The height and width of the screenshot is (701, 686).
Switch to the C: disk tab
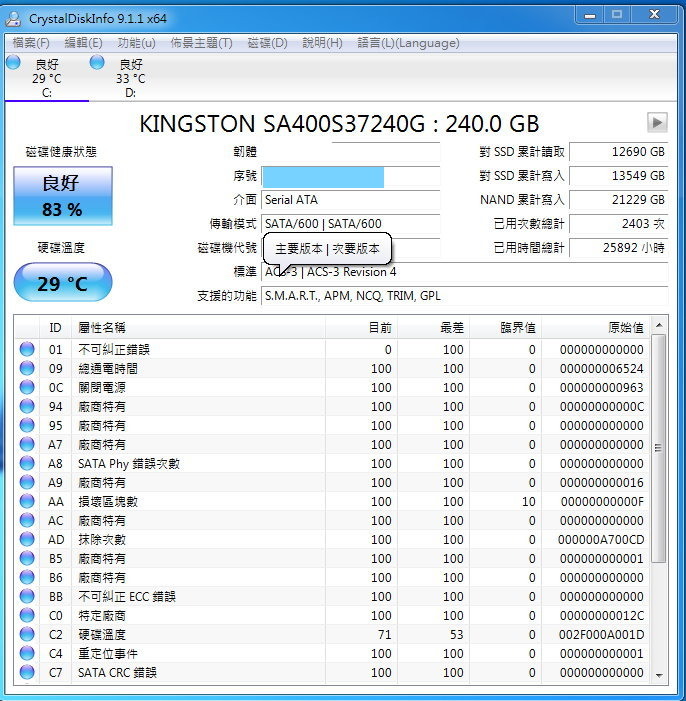click(47, 78)
